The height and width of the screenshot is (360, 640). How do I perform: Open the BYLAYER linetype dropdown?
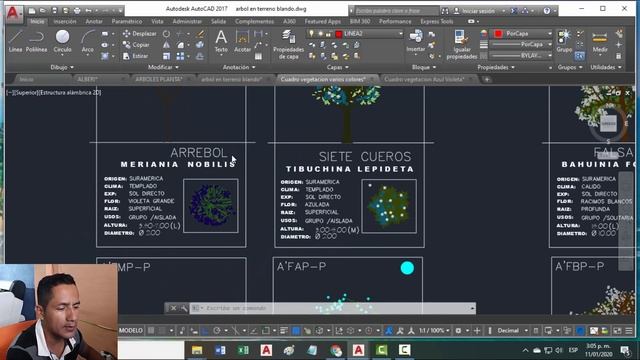point(521,55)
